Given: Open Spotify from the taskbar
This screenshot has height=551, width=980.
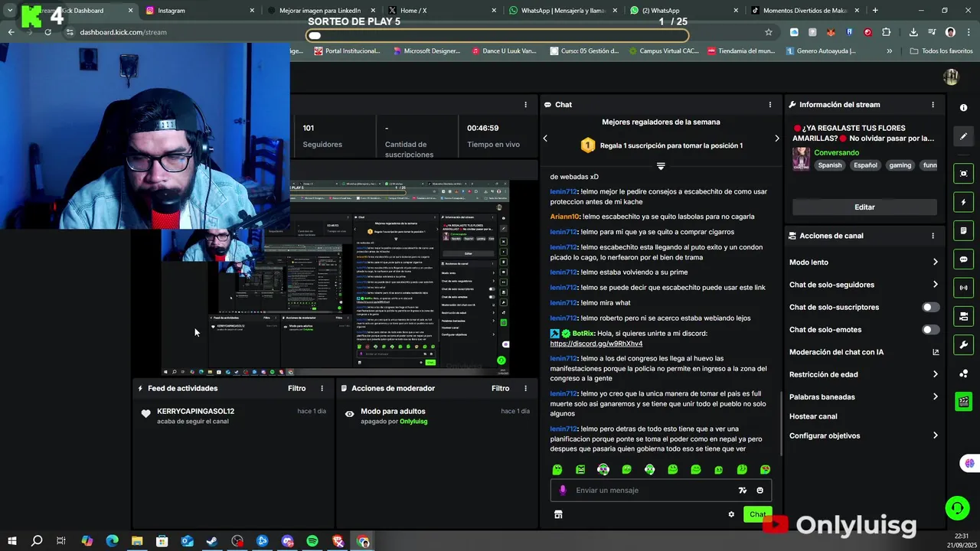Looking at the screenshot, I should (x=312, y=541).
